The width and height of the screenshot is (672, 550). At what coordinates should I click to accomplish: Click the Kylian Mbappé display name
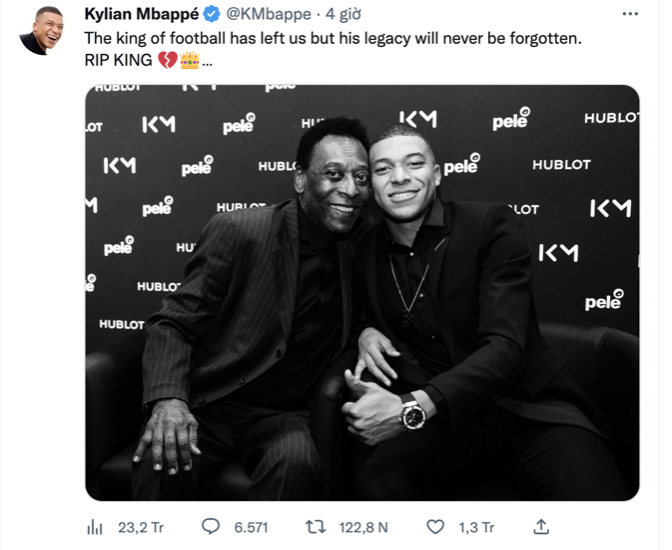[141, 15]
